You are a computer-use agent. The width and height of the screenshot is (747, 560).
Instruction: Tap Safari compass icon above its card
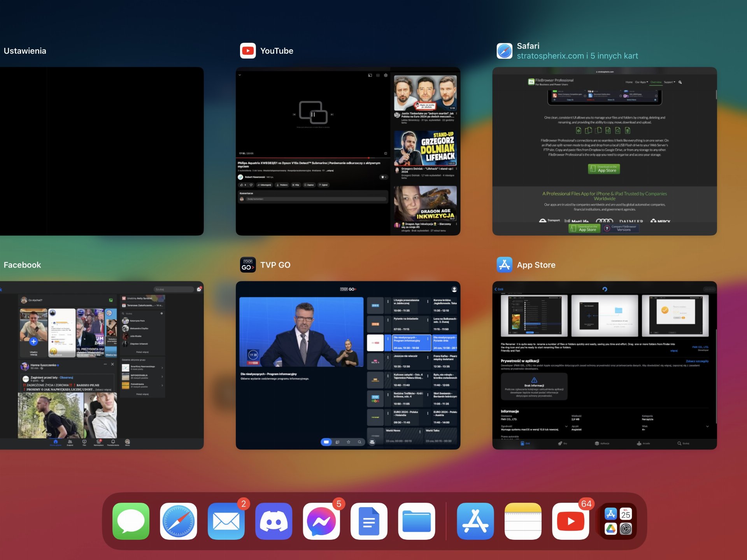coord(505,51)
